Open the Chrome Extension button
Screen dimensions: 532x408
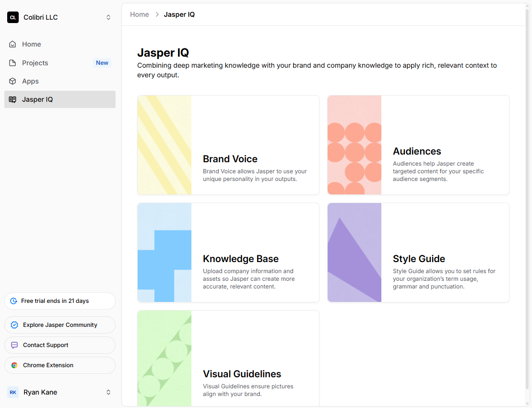(59, 365)
